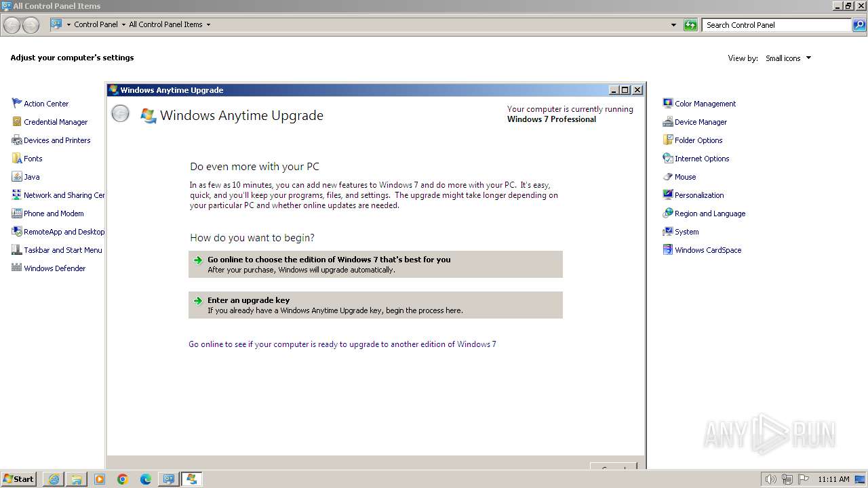Open System icon
Screen dimensions: 868x488
click(668, 231)
